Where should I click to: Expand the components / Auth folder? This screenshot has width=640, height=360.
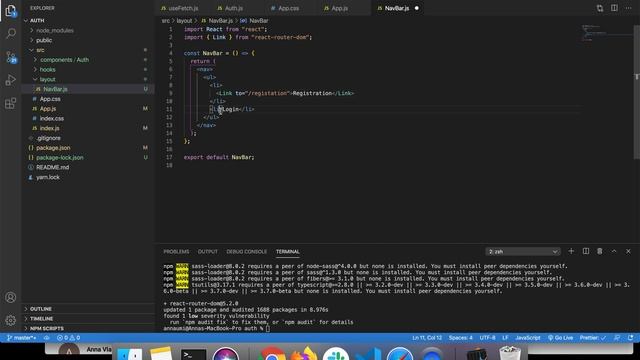64,60
